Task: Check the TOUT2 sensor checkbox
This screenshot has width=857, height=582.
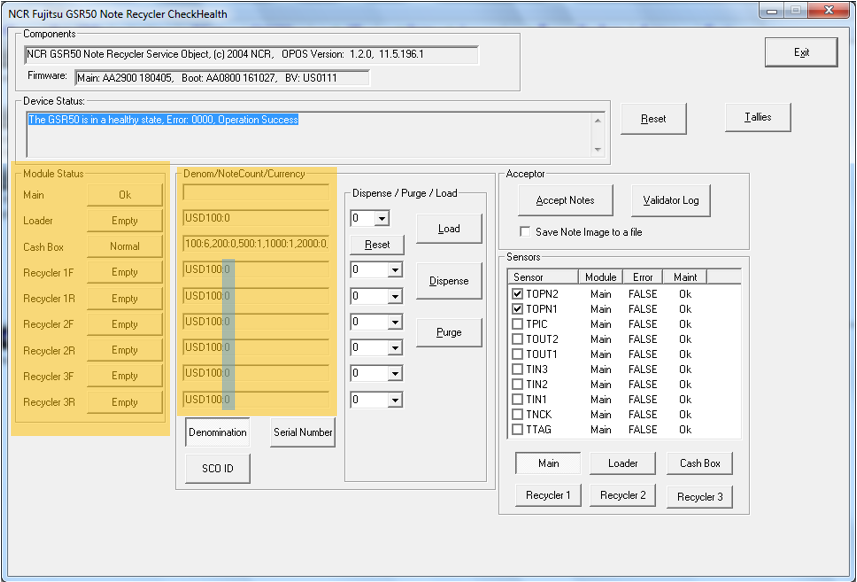Action: tap(517, 339)
